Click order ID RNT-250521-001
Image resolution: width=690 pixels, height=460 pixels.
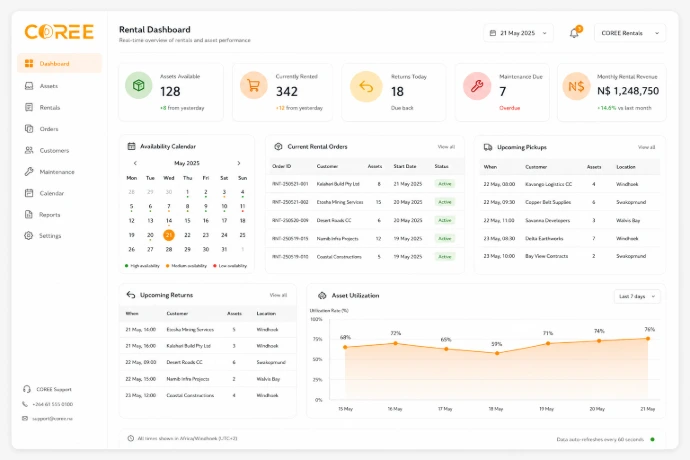tap(290, 184)
